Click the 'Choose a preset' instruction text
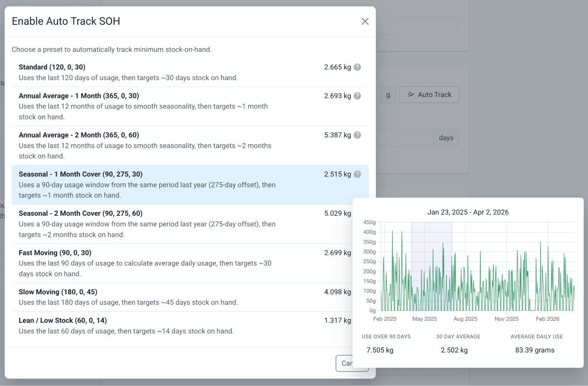This screenshot has width=588, height=386. [x=112, y=49]
